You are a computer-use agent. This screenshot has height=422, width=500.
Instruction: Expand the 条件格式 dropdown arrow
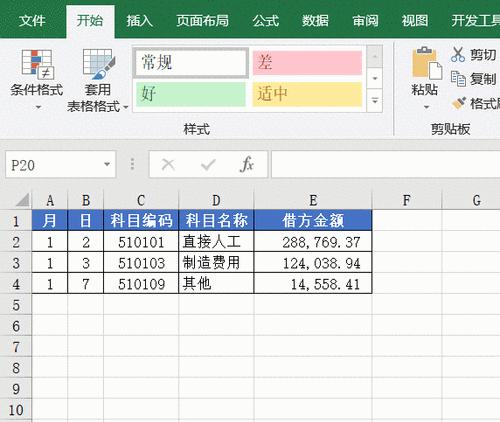(x=38, y=107)
